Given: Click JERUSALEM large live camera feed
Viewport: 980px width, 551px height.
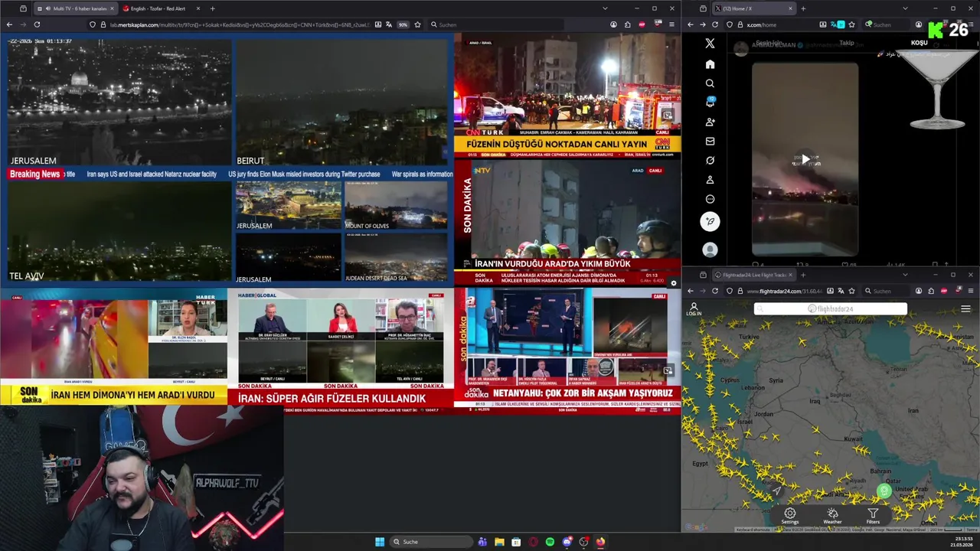Looking at the screenshot, I should pyautogui.click(x=119, y=101).
